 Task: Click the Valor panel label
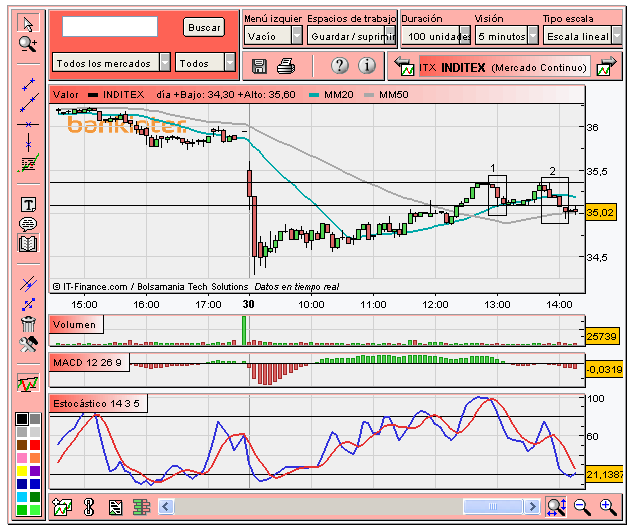click(65, 95)
